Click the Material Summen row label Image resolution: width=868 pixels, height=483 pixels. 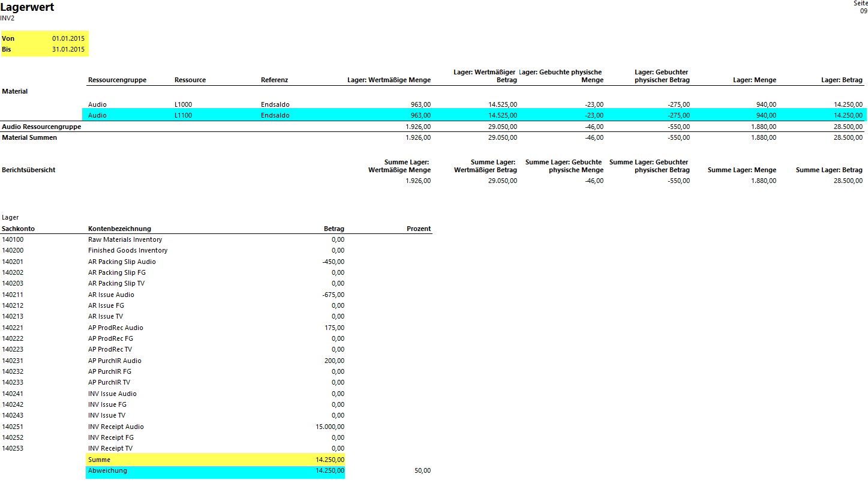click(29, 137)
